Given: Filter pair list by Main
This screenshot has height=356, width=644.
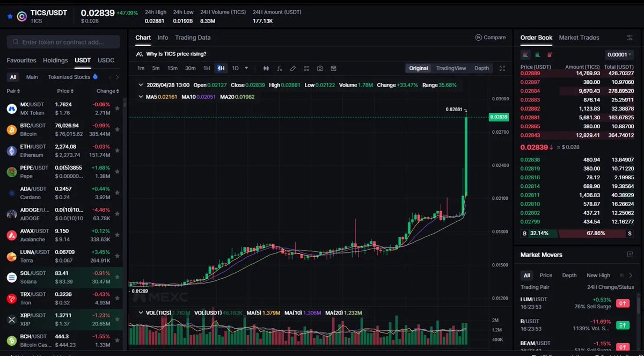Looking at the screenshot, I should 32,77.
